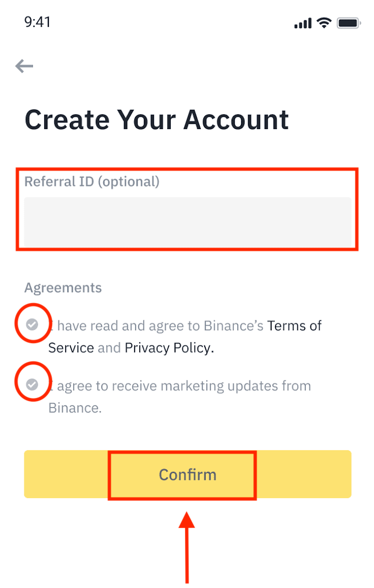Click the Agreements section label
The image size is (374, 588).
click(x=63, y=288)
